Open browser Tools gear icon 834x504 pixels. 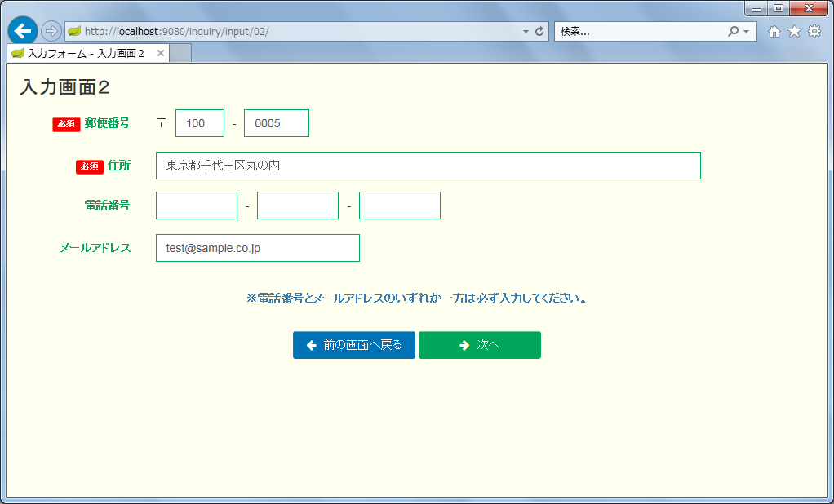(814, 32)
